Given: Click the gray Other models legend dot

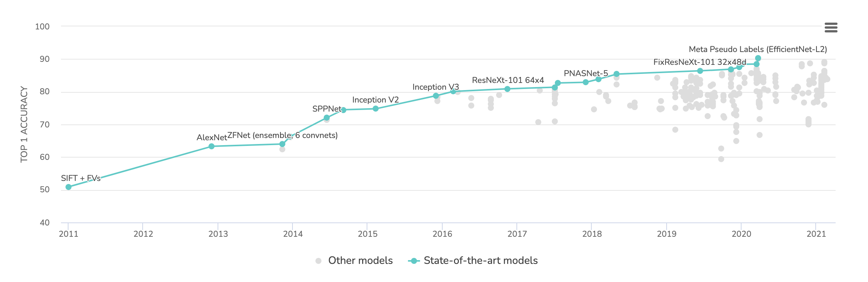Looking at the screenshot, I should (x=318, y=261).
